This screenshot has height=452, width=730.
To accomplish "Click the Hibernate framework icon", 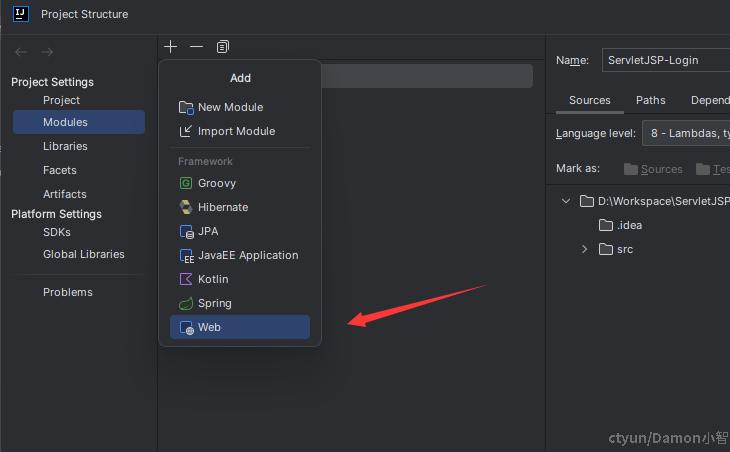I will pyautogui.click(x=186, y=207).
